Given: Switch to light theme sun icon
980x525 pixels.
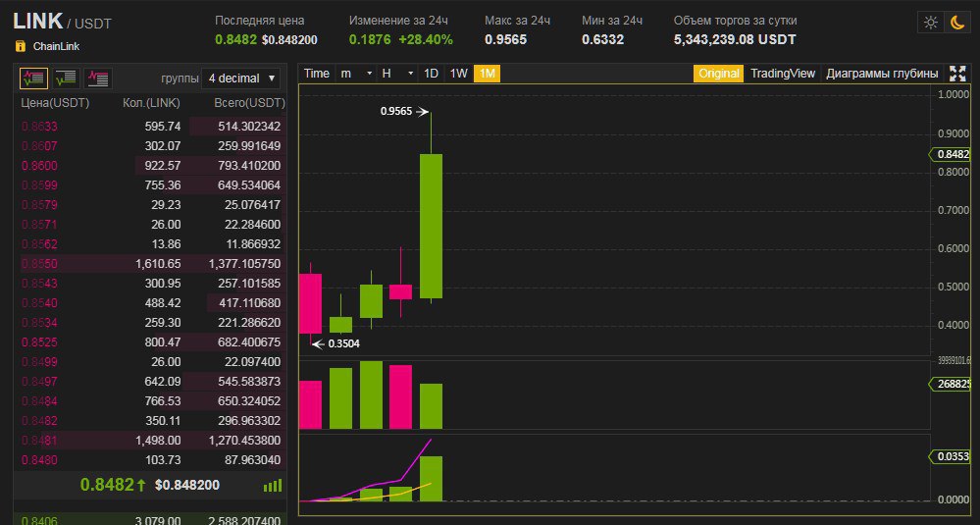Looking at the screenshot, I should (x=931, y=24).
